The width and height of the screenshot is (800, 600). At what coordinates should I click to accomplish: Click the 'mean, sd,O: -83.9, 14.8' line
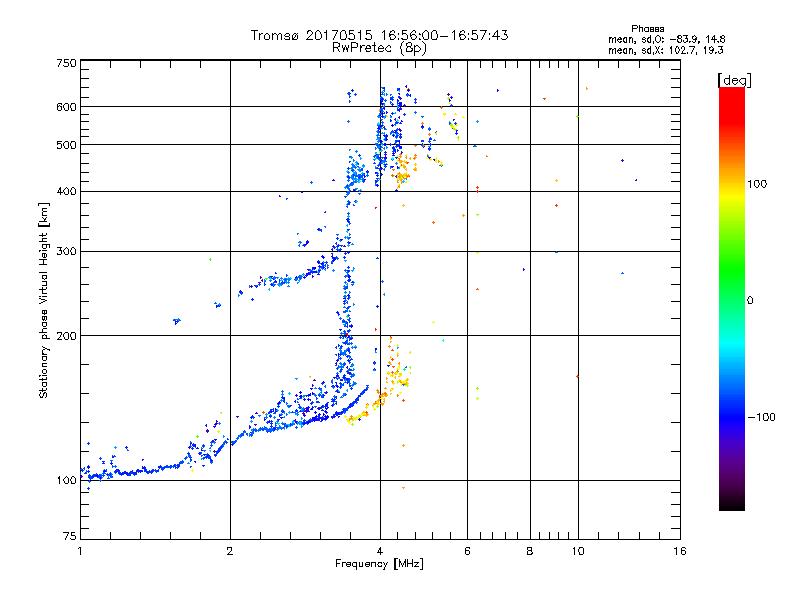point(667,39)
